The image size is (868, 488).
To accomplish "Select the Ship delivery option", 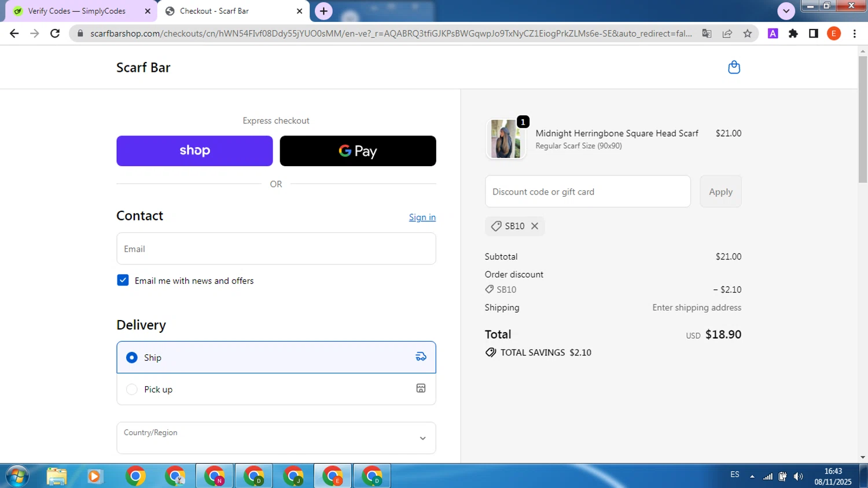I will (x=276, y=357).
